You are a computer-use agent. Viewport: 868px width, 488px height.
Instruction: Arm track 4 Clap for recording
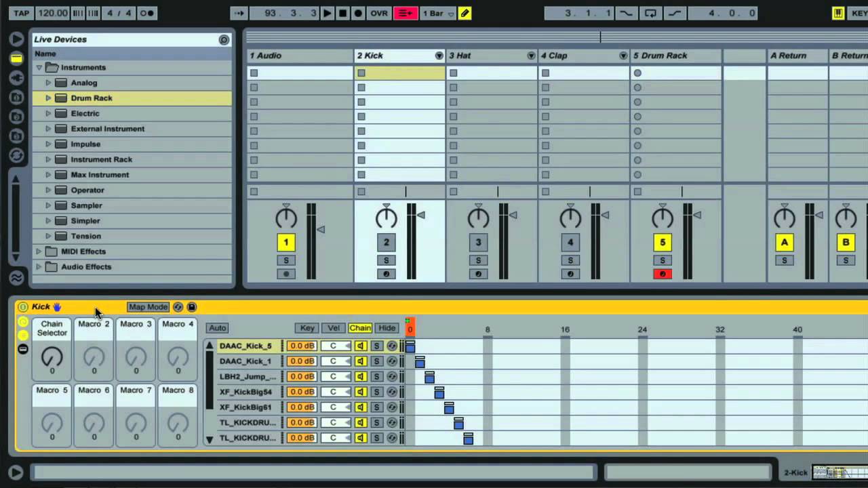pyautogui.click(x=570, y=274)
